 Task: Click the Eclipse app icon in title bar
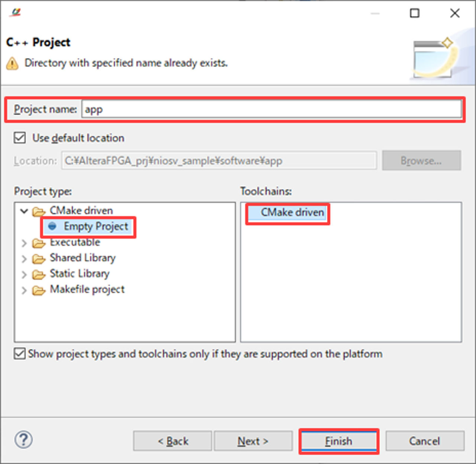pyautogui.click(x=16, y=13)
